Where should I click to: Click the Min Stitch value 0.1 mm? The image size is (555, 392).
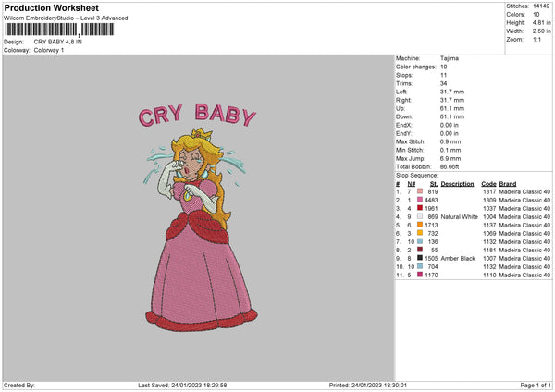point(450,150)
